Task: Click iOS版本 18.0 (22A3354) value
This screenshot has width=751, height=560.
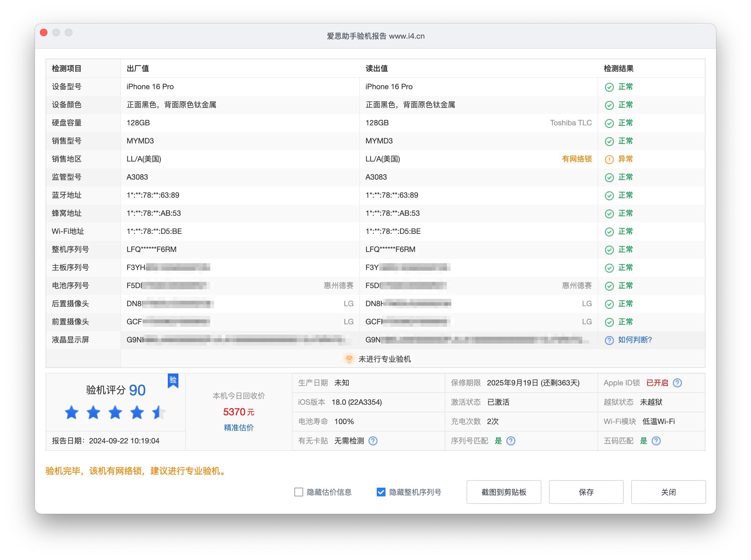Action: 356,402
